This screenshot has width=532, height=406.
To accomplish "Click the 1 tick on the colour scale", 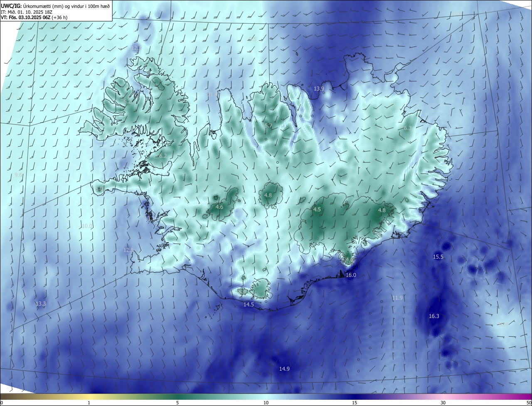I will (x=89, y=403).
